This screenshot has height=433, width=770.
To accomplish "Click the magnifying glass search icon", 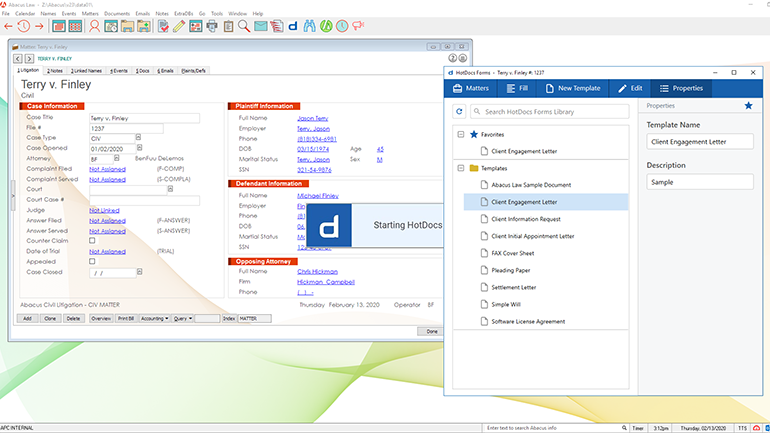I will 244,27.
